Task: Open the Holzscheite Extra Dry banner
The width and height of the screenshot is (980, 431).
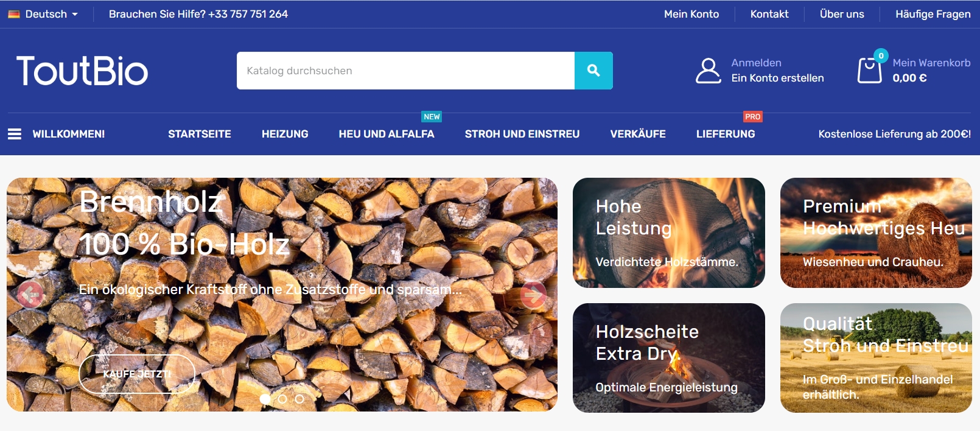Action: [x=669, y=358]
